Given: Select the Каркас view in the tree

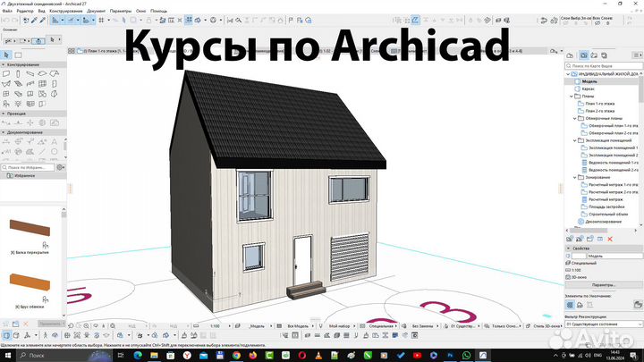Looking at the screenshot, I should pos(589,89).
